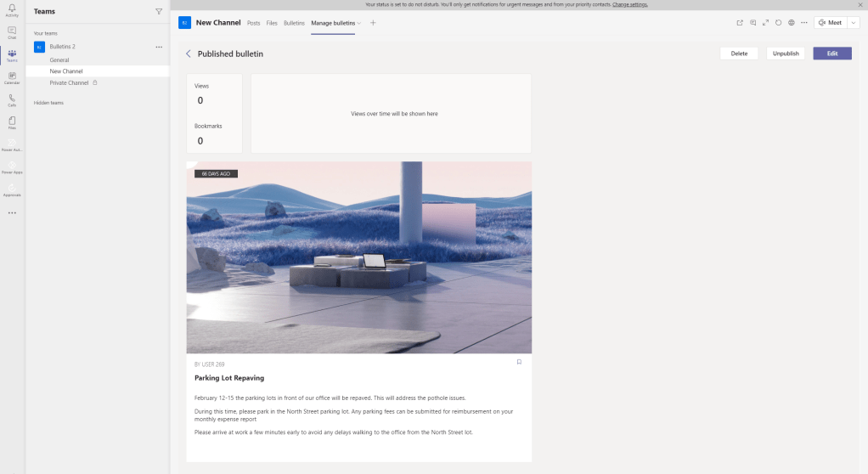The height and width of the screenshot is (474, 868).
Task: Click the globe website icon
Action: [792, 23]
